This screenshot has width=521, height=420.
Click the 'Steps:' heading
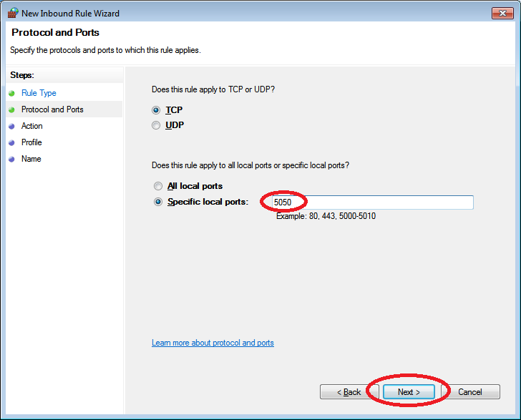22,75
